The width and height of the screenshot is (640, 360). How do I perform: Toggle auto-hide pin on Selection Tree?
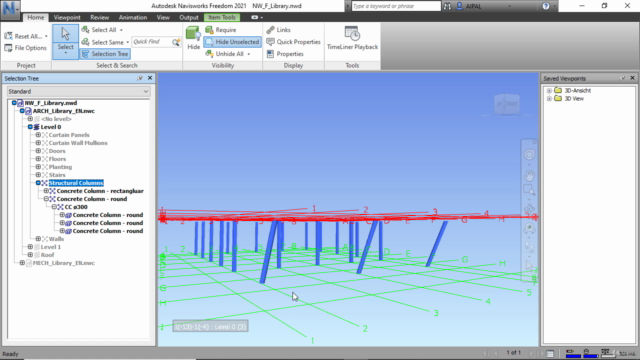coord(140,78)
